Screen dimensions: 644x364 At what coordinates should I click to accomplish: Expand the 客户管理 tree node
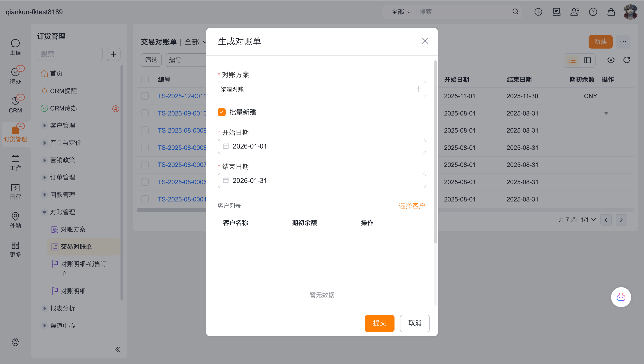pos(44,126)
